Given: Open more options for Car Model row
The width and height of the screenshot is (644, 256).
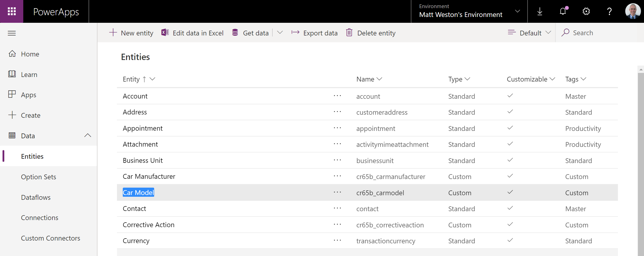Looking at the screenshot, I should 337,192.
